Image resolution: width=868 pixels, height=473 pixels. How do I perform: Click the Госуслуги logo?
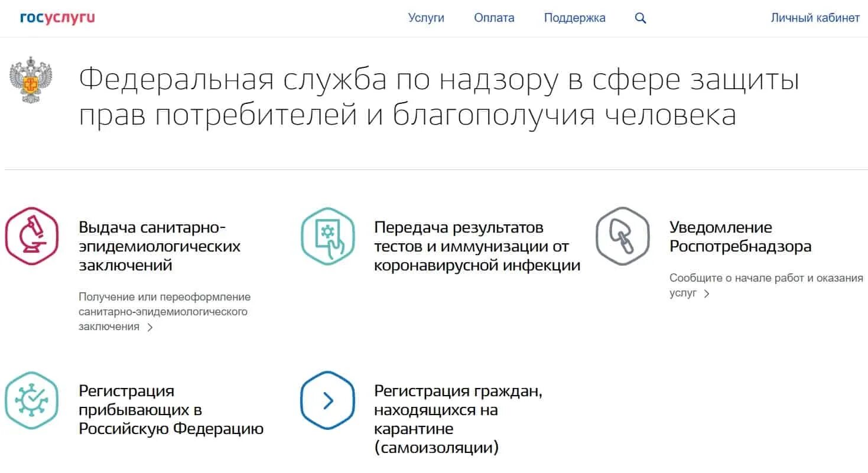[57, 18]
